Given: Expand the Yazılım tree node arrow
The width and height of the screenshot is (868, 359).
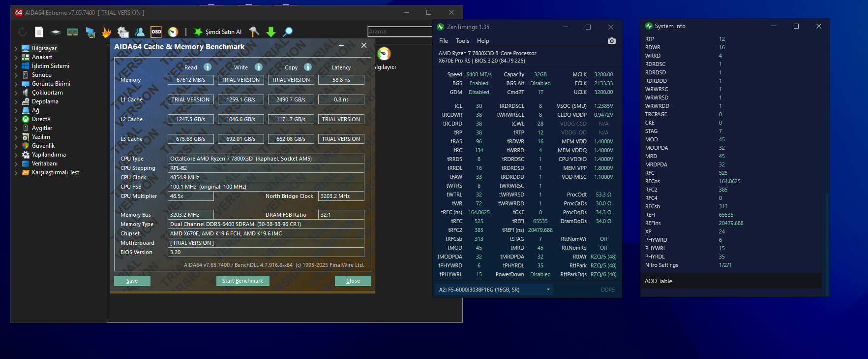Looking at the screenshot, I should pyautogui.click(x=16, y=137).
